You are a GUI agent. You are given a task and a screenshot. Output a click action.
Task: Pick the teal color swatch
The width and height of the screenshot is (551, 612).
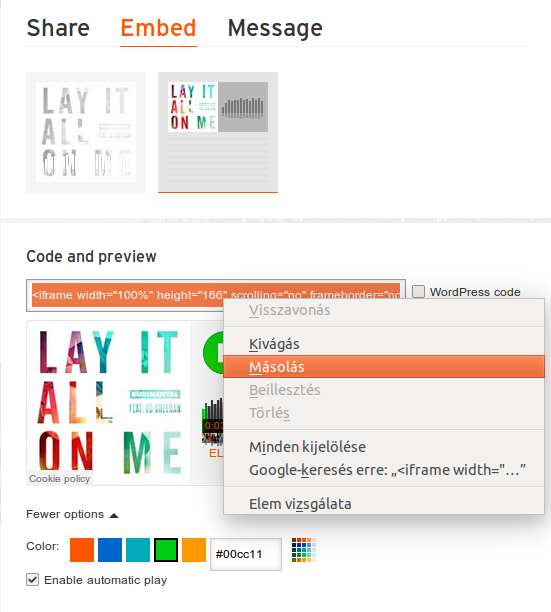pos(138,550)
